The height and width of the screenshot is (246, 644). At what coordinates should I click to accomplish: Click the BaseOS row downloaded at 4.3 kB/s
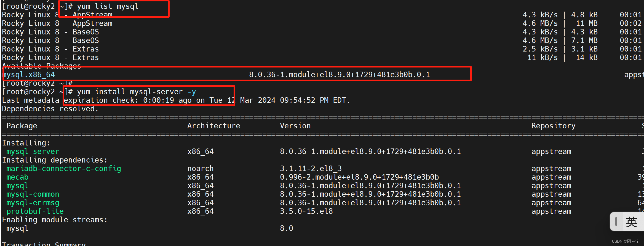coord(322,32)
